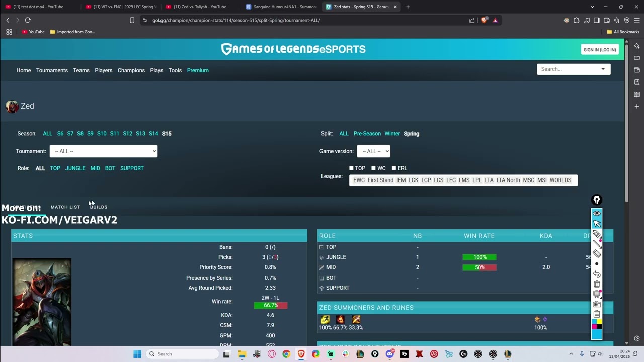Pick the yellow color swatch in annotation toolbar

tap(599, 322)
